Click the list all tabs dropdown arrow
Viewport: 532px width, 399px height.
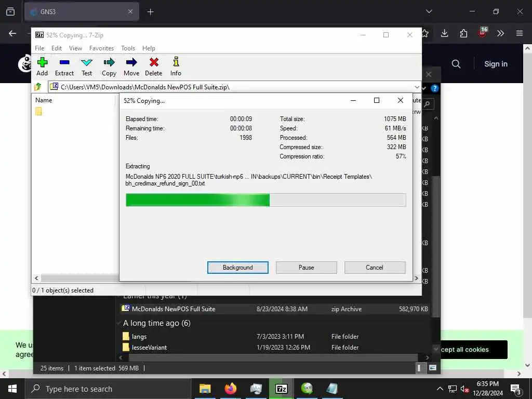pos(429,11)
